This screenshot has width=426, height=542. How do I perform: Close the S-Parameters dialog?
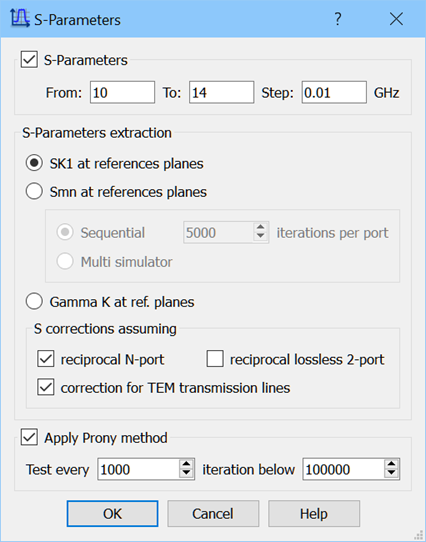396,19
